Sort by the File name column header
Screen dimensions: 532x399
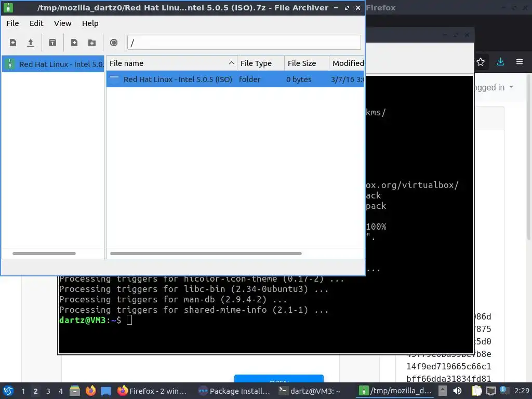tap(171, 63)
